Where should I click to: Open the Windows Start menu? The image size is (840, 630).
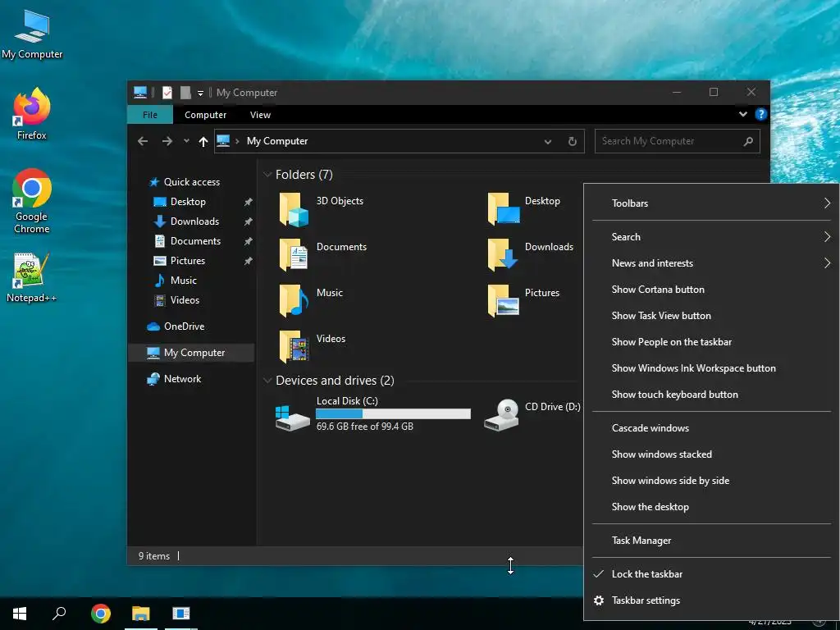tap(20, 614)
